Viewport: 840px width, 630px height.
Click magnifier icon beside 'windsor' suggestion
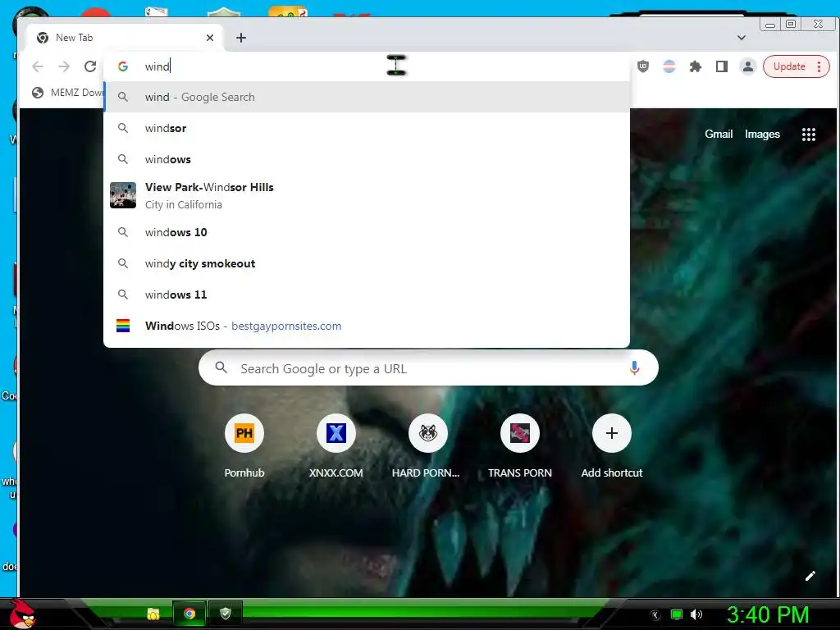tap(123, 128)
